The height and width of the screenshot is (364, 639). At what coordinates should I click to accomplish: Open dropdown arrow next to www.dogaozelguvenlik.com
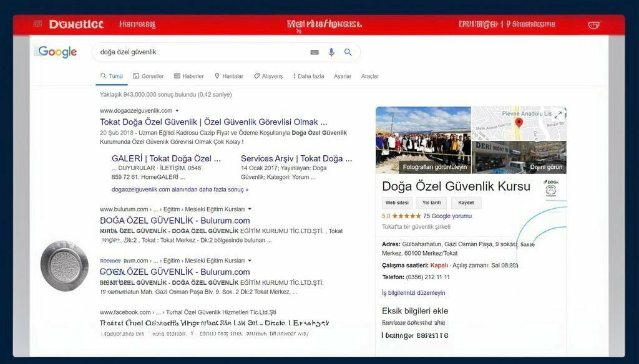coord(177,111)
